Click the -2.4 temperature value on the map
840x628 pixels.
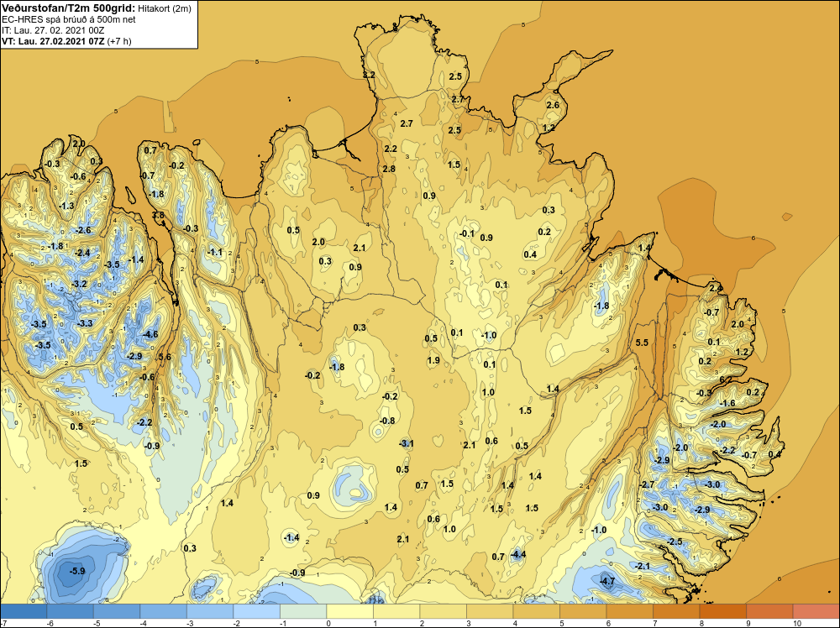coord(82,253)
